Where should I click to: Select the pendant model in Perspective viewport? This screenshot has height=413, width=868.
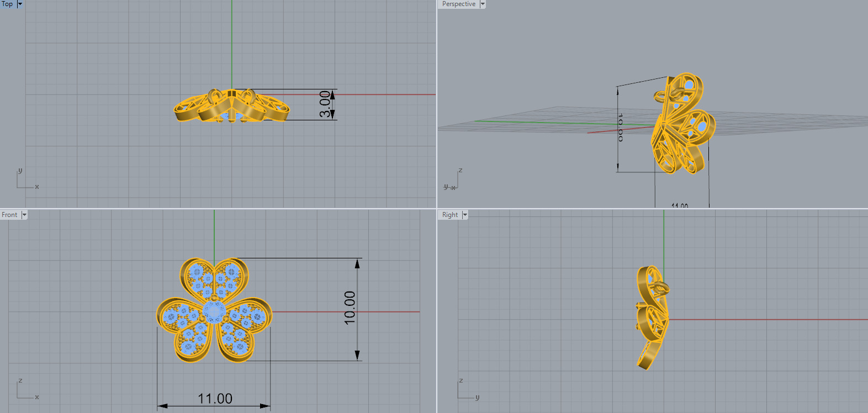pyautogui.click(x=682, y=124)
